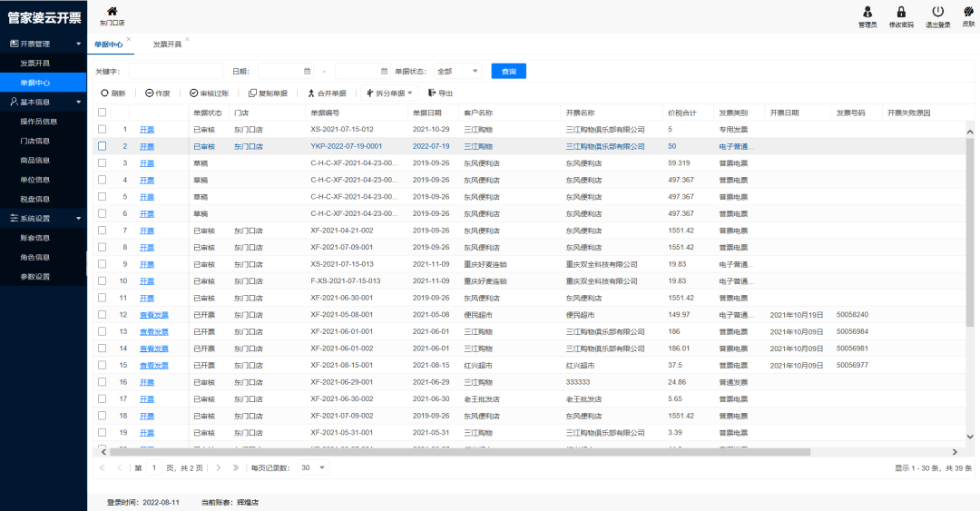The width and height of the screenshot is (980, 511).
Task: Check the box for row 19
Action: [x=102, y=433]
